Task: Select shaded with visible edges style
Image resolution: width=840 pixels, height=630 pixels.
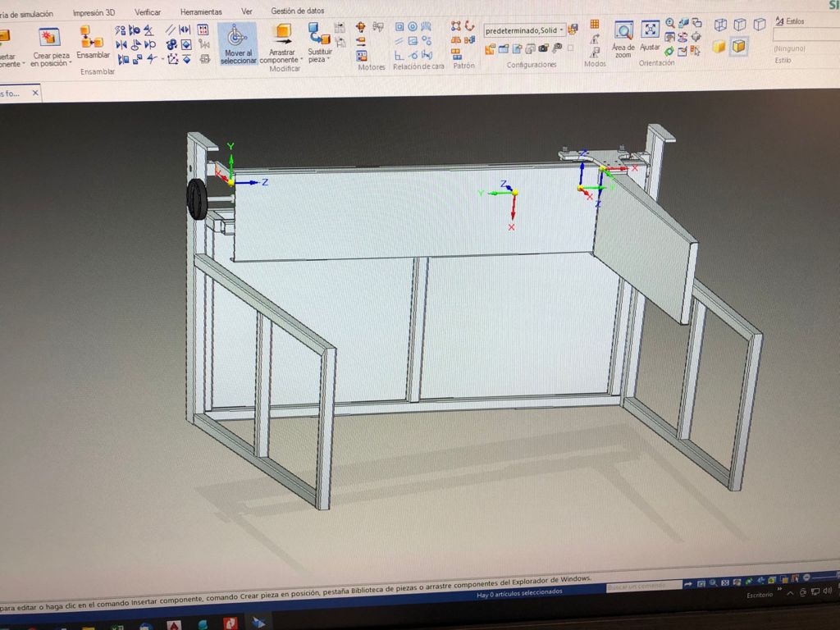Action: (739, 46)
